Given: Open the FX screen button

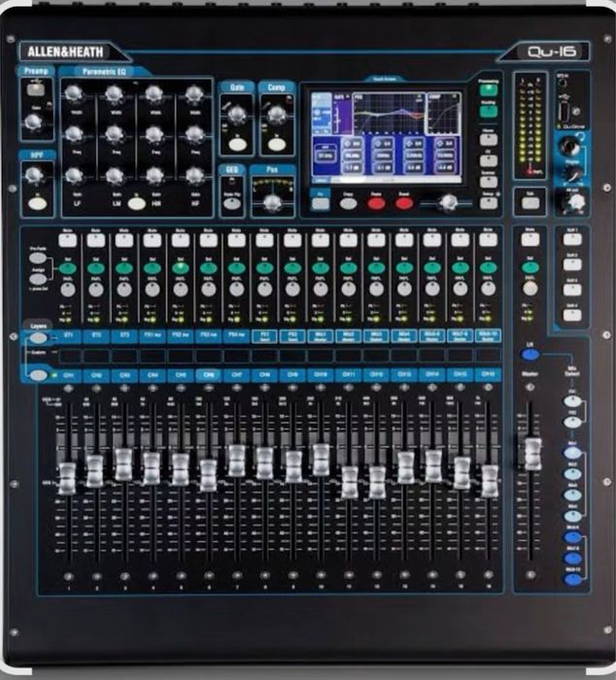Looking at the screenshot, I should pyautogui.click(x=489, y=160).
